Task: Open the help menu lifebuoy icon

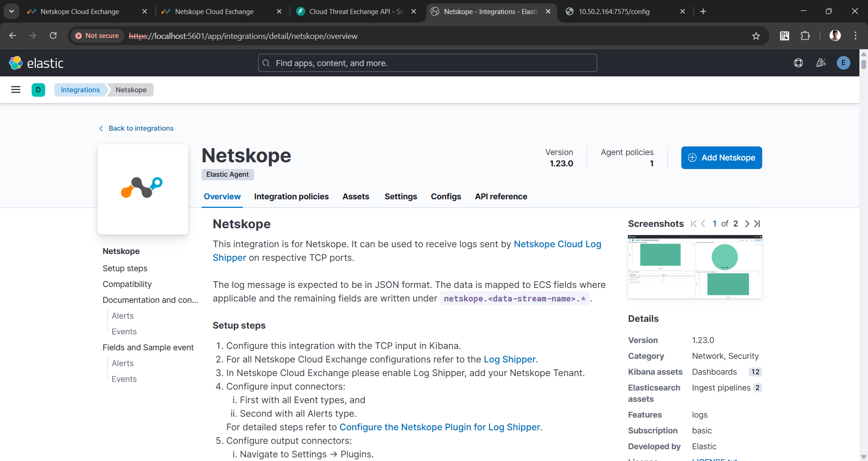Action: (x=798, y=63)
